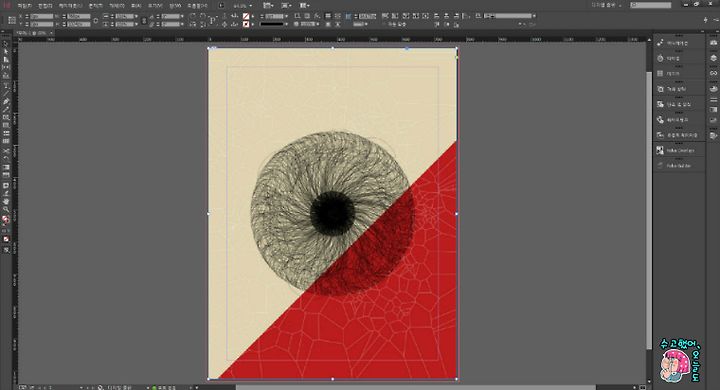
Task: Toggle view mode at tools panel bottom
Action: 6,250
